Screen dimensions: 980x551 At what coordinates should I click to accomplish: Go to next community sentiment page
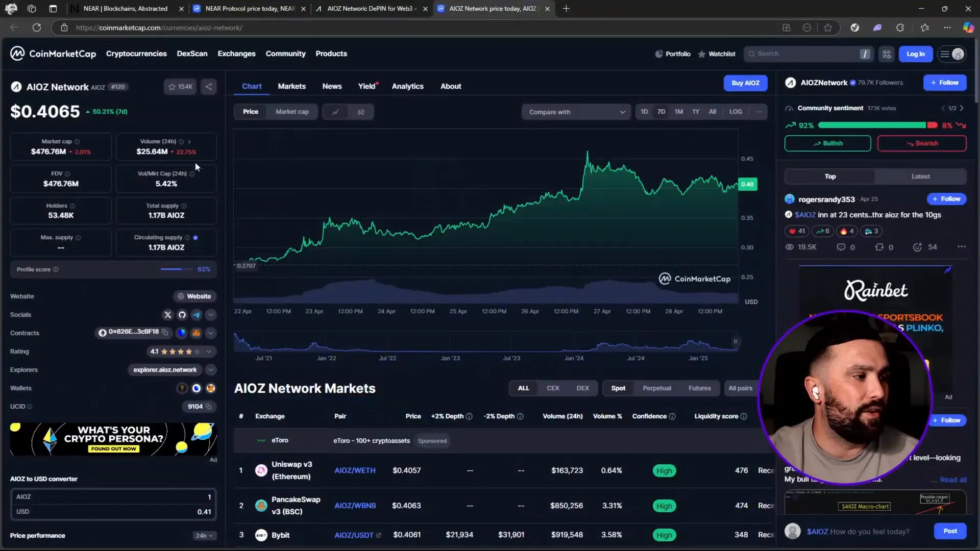point(962,108)
